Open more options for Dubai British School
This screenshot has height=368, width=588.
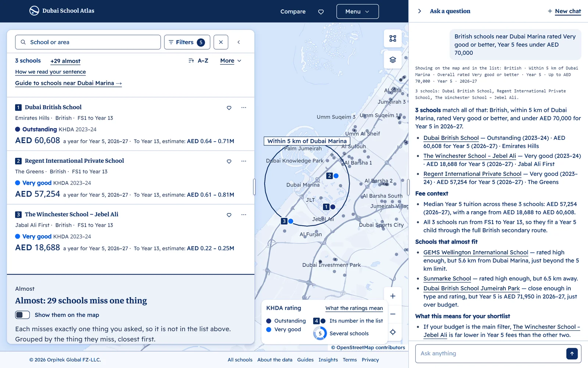(244, 107)
